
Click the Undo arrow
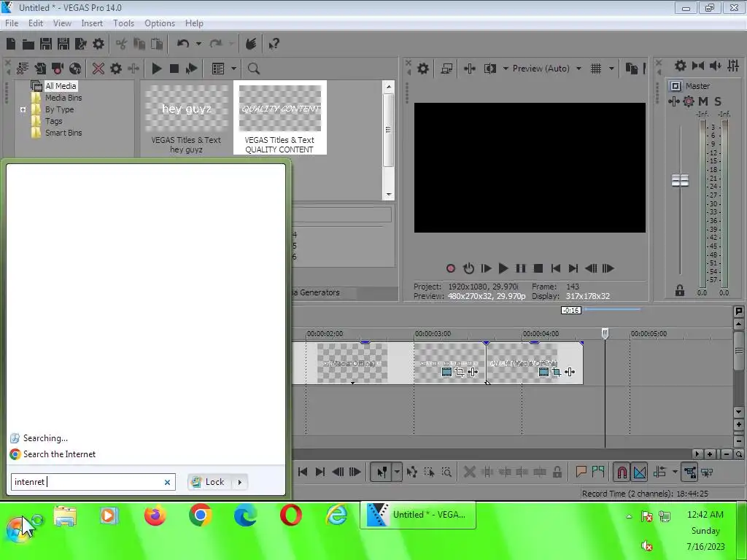(183, 44)
